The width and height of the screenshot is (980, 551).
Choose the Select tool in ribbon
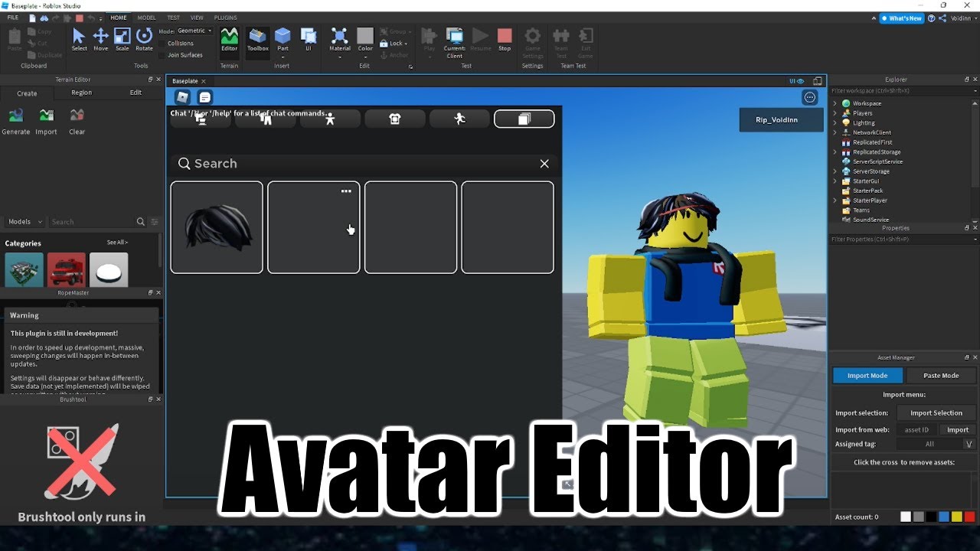click(79, 40)
